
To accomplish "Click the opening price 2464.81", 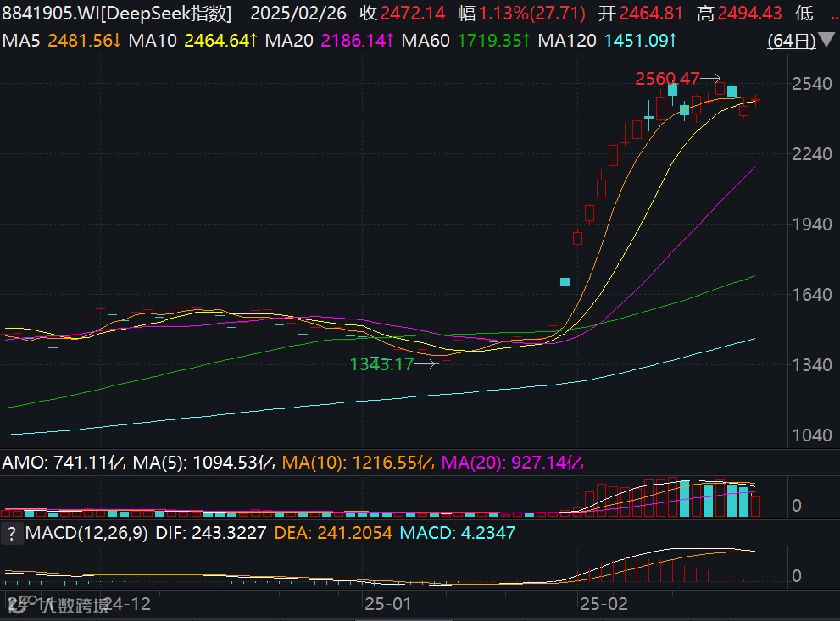I will [651, 13].
